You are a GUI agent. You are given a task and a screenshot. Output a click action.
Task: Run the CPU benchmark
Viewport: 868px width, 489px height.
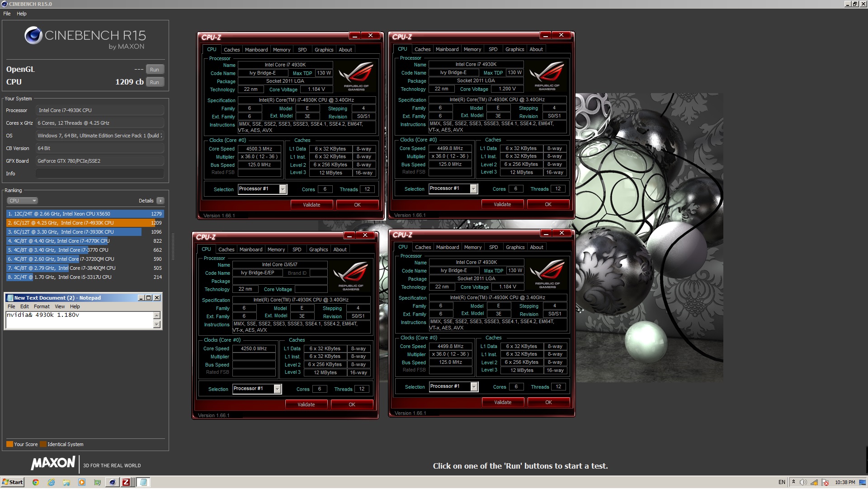click(155, 82)
